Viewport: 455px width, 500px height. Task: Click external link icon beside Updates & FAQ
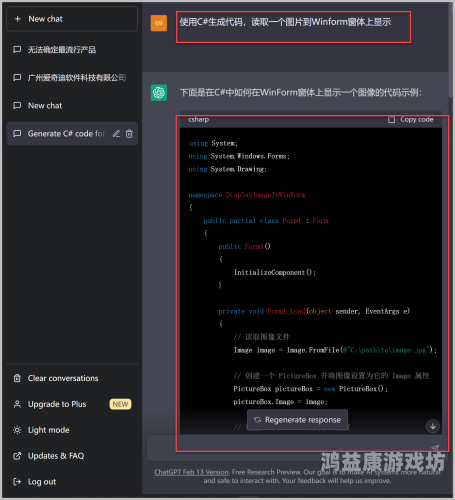17,456
